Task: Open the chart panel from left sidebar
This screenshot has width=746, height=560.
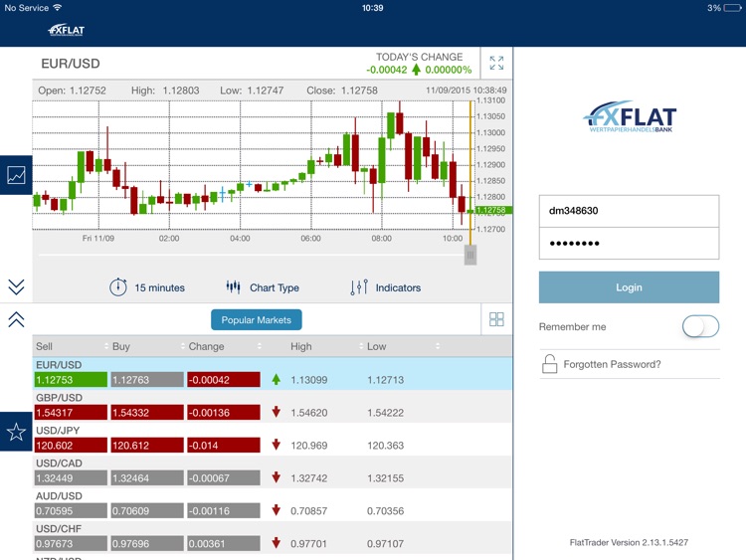Action: pos(16,175)
